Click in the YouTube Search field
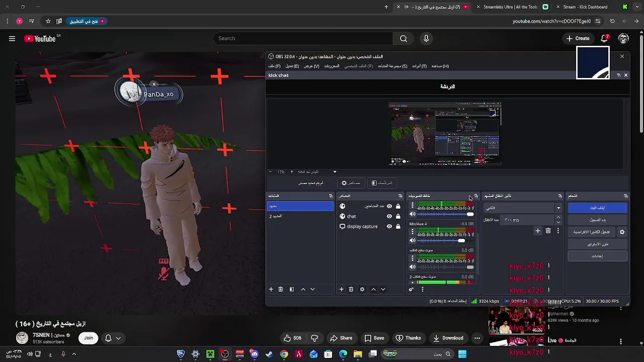This screenshot has width=644, height=362. point(303,39)
